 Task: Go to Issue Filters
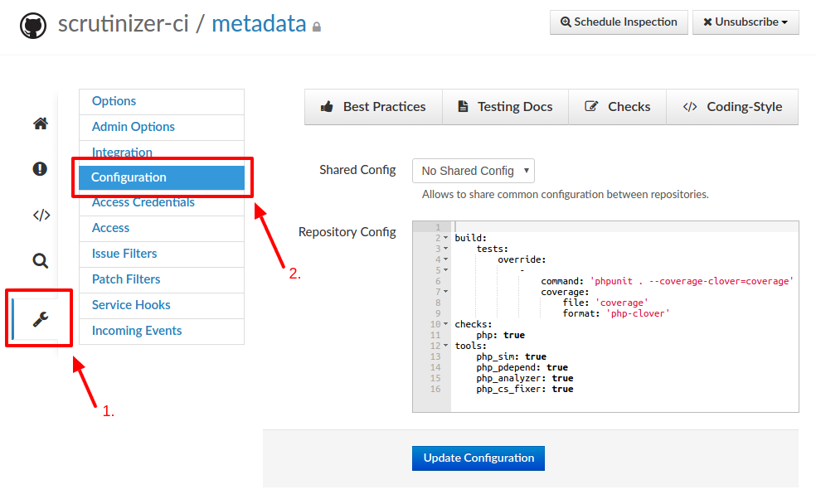pyautogui.click(x=162, y=254)
